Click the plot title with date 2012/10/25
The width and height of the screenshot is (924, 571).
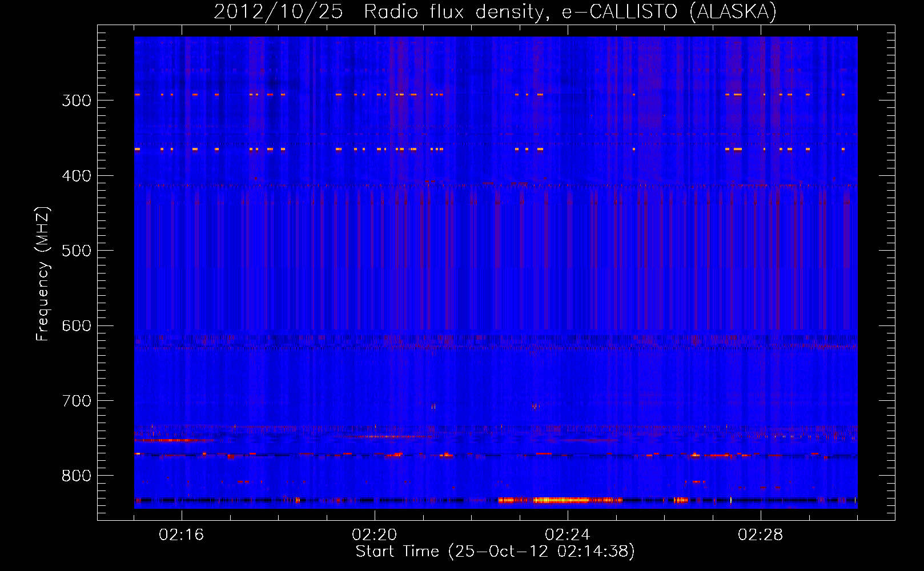click(x=495, y=11)
